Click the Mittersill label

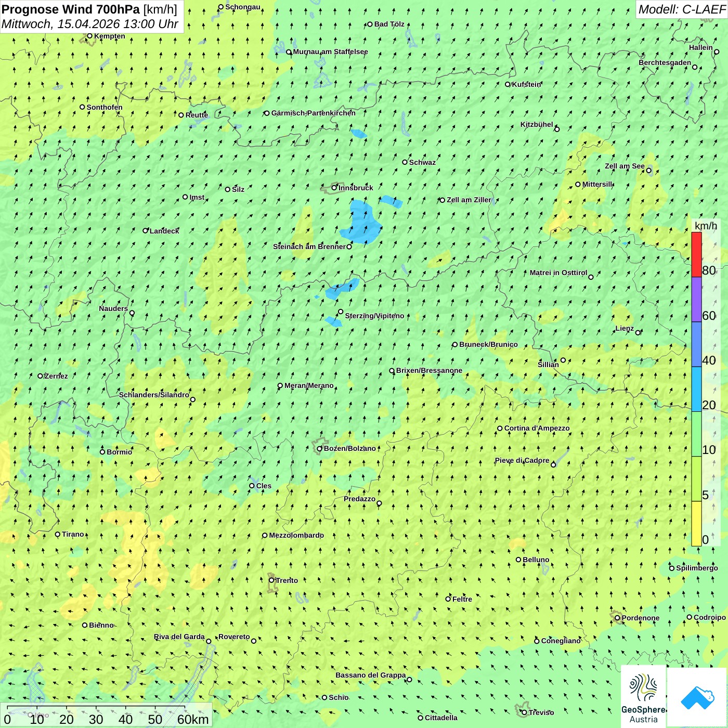pos(597,184)
